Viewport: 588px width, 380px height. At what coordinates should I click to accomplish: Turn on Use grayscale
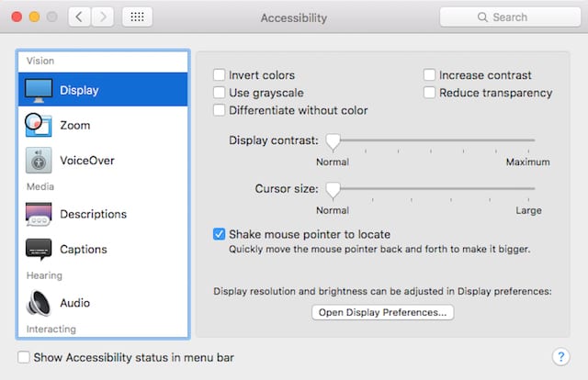click(x=220, y=93)
